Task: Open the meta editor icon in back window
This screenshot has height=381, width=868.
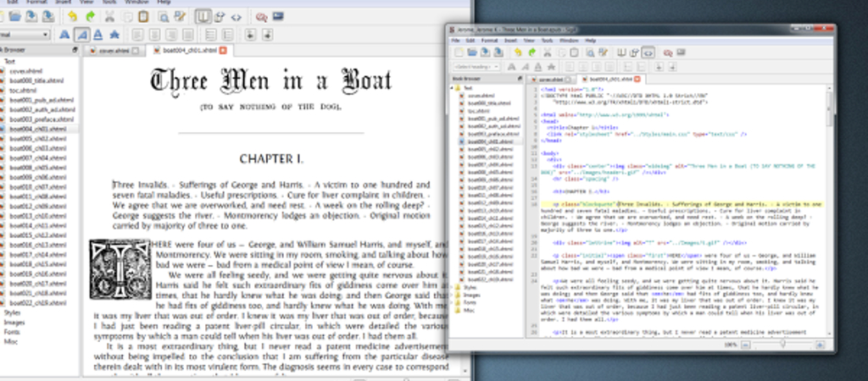Action: [262, 17]
